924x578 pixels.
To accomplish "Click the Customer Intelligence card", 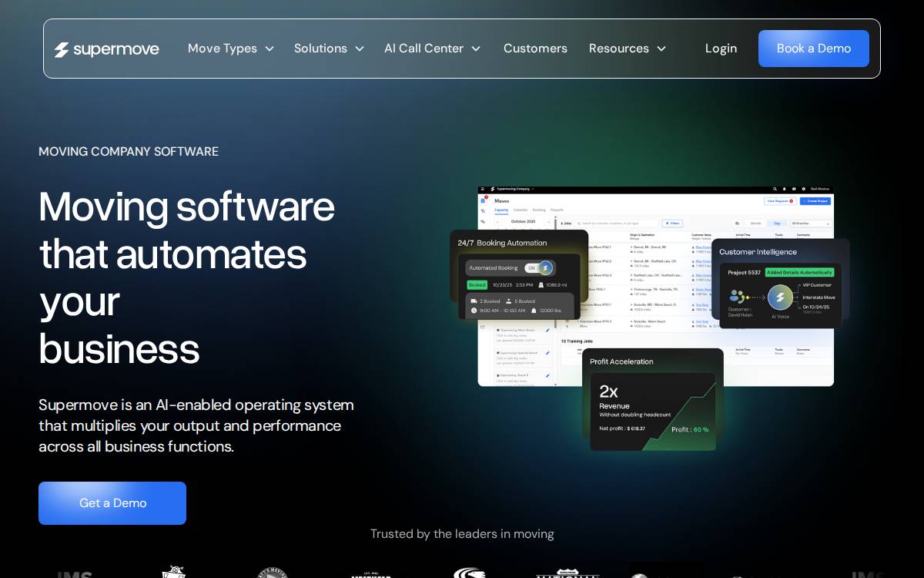I will pos(781,282).
